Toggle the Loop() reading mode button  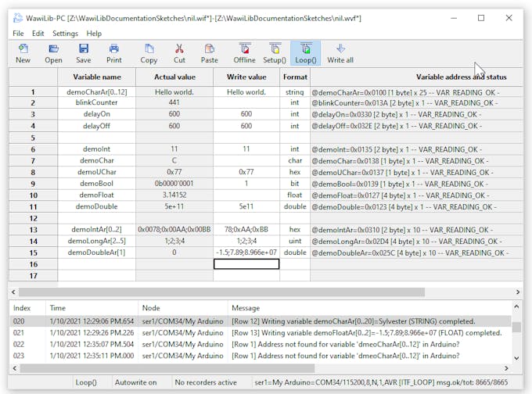pos(305,53)
